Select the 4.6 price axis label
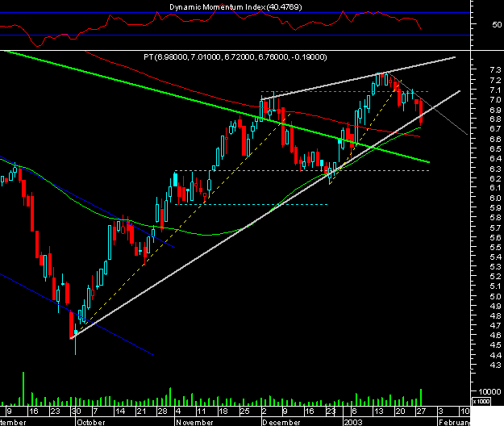504x426 pixels. [495, 335]
